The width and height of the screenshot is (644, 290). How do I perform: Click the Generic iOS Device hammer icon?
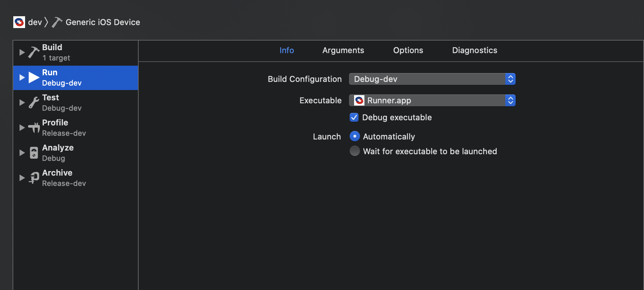coord(57,23)
